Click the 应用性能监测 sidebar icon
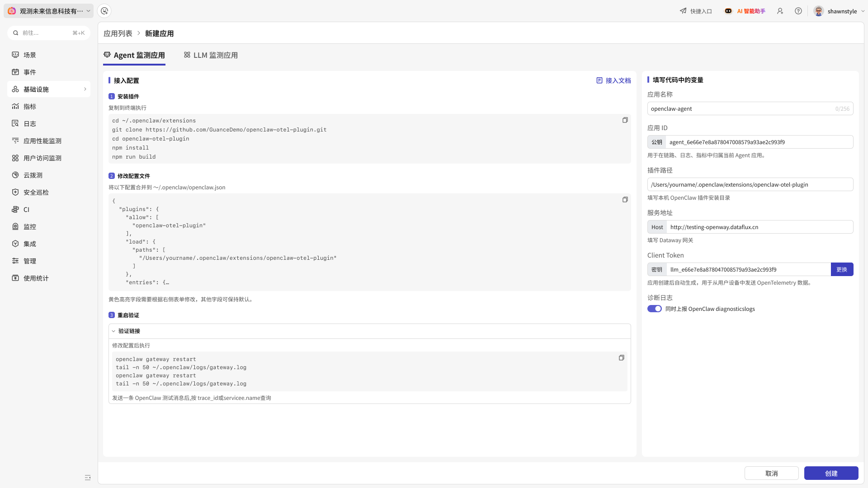The image size is (868, 488). 15,141
